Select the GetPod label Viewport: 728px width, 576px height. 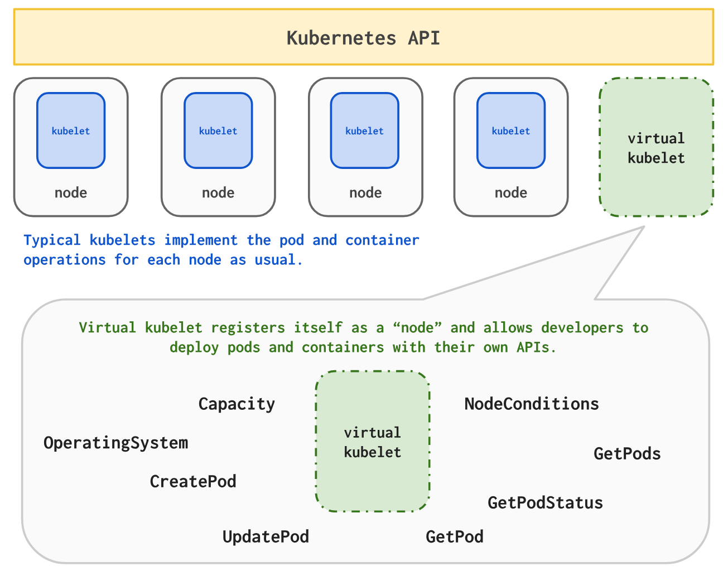[x=455, y=536]
